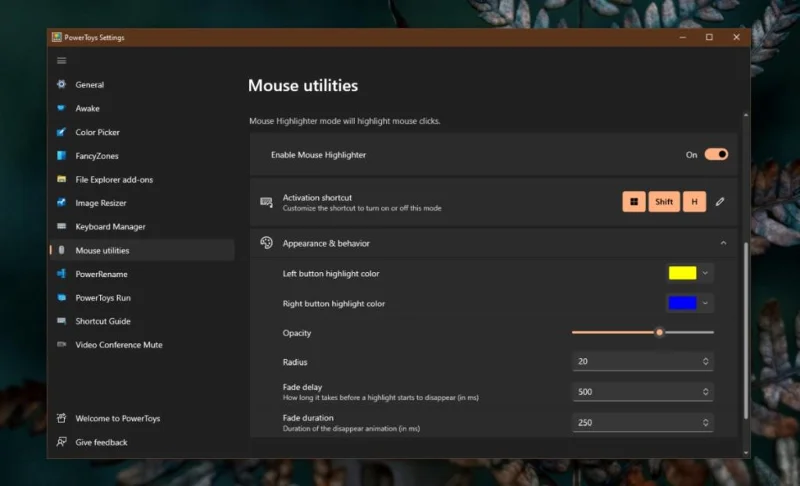Click the Keyboard Manager icon

pos(61,226)
